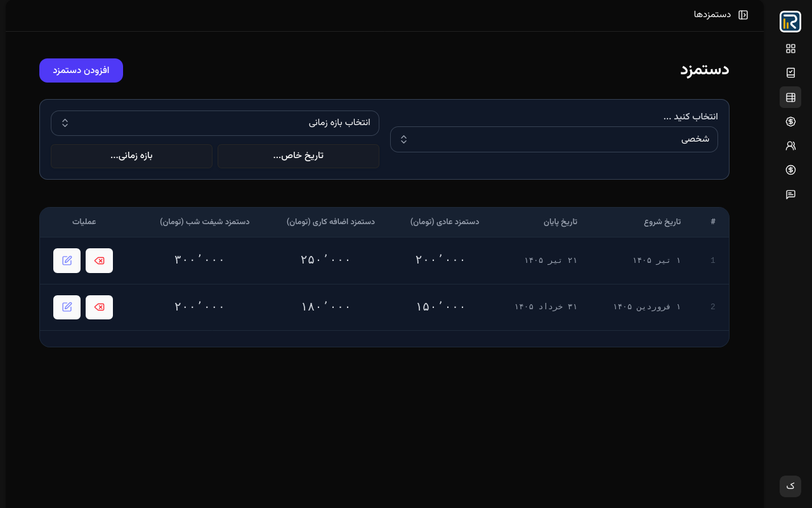The image size is (812, 508).
Task: Open the chat message icon in sidebar
Action: (x=790, y=194)
